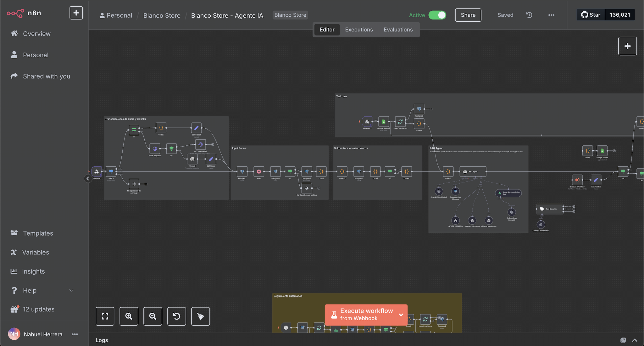Image resolution: width=644 pixels, height=346 pixels.
Task: Select the Postgres6 node
Action: coord(358,171)
